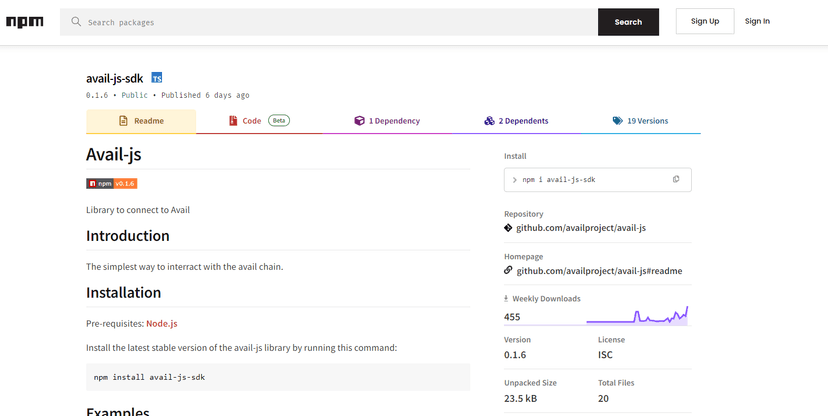
Task: Click the TypeScript TS badge icon
Action: [157, 78]
